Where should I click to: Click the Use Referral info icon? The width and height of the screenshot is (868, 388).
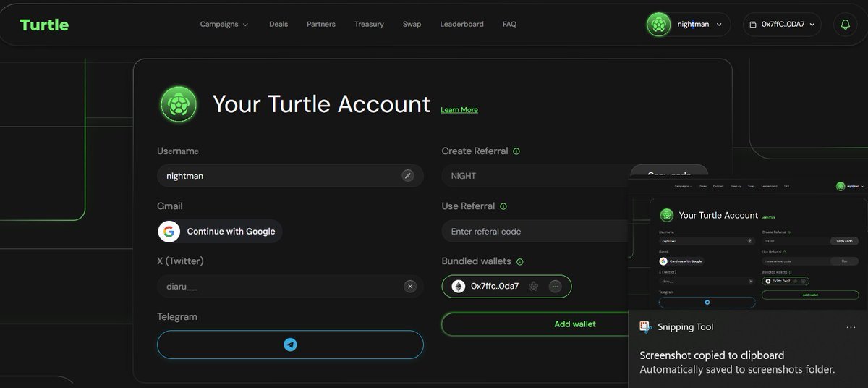coord(503,206)
